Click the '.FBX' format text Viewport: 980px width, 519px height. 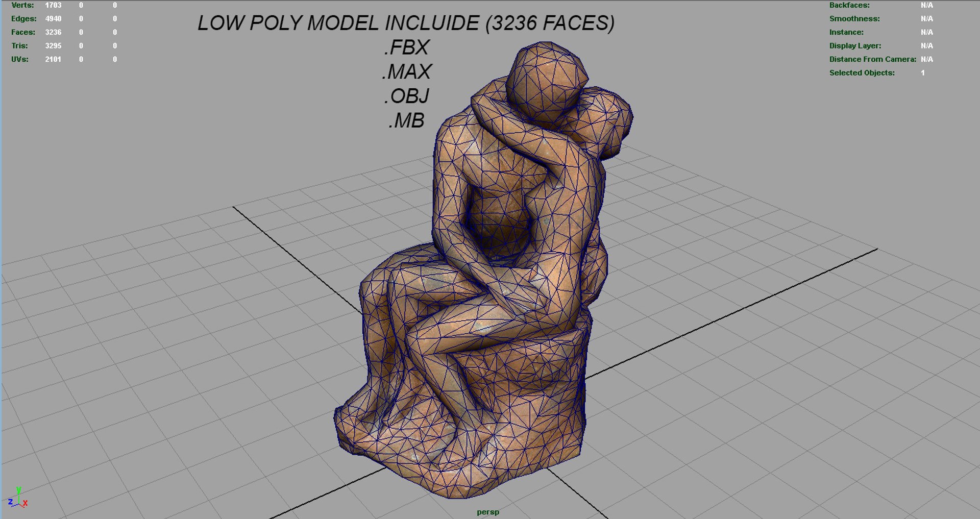click(407, 47)
